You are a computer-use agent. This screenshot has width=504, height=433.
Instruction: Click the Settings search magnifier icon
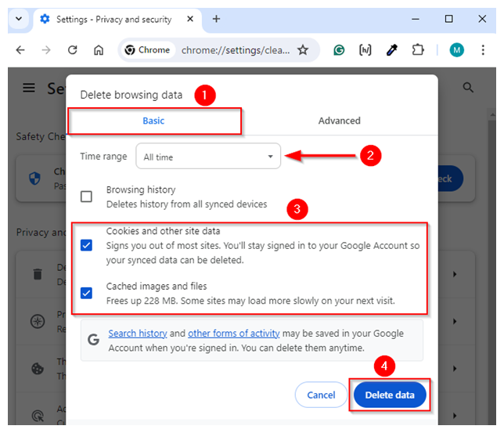pyautogui.click(x=468, y=88)
